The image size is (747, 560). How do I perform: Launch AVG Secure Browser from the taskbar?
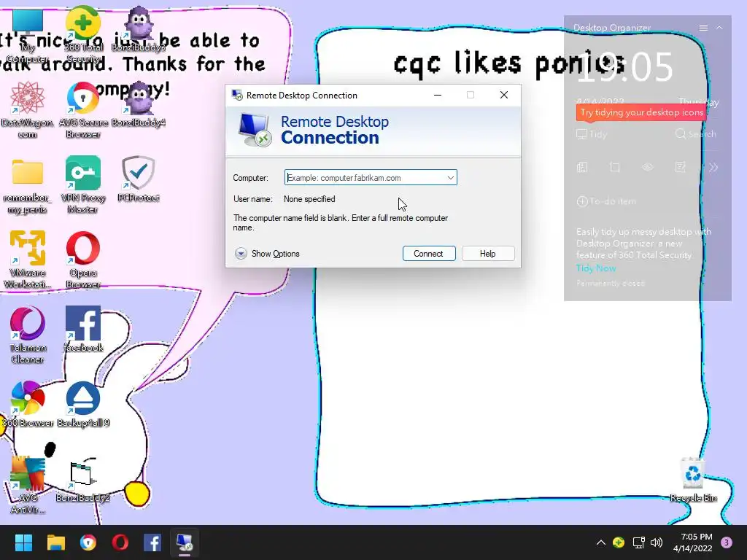(x=88, y=542)
